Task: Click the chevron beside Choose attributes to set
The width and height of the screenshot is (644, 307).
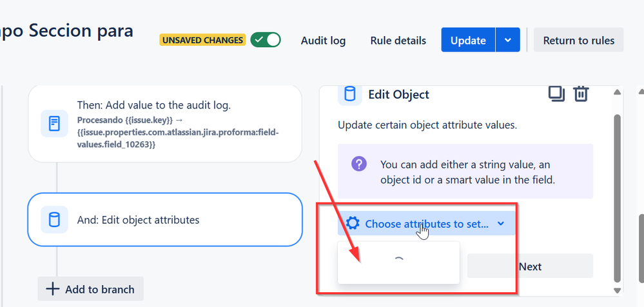Action: click(x=500, y=224)
